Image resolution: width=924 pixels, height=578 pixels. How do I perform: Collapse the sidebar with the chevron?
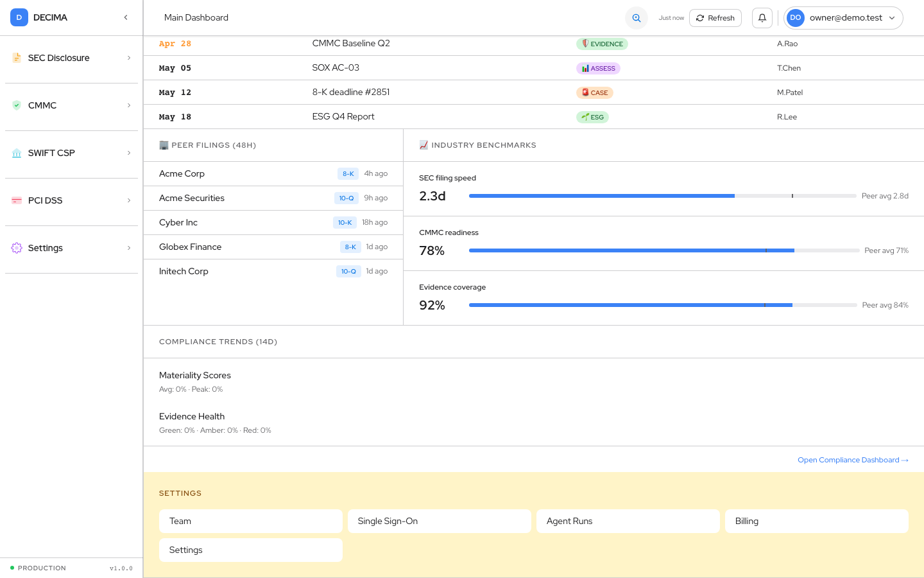(x=126, y=17)
